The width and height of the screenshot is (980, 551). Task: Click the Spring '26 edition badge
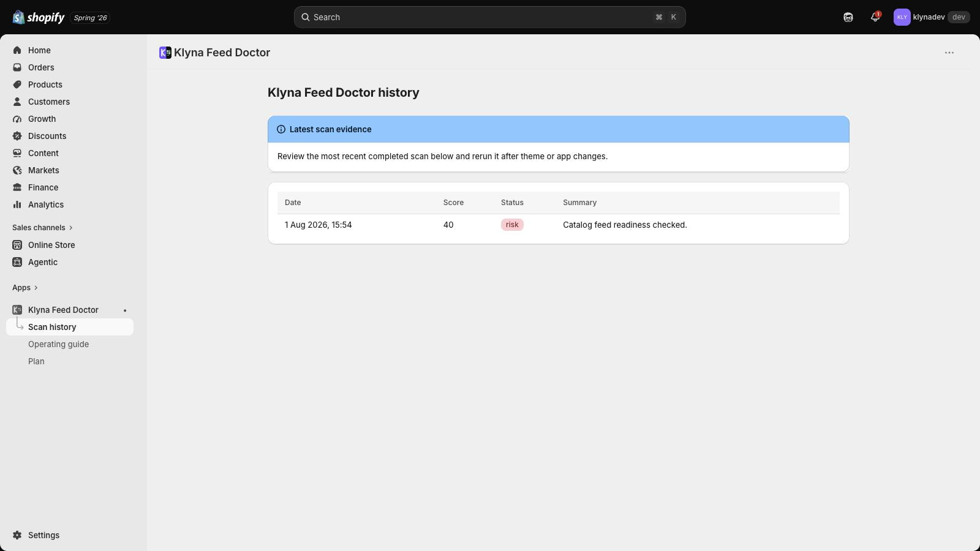pos(90,18)
